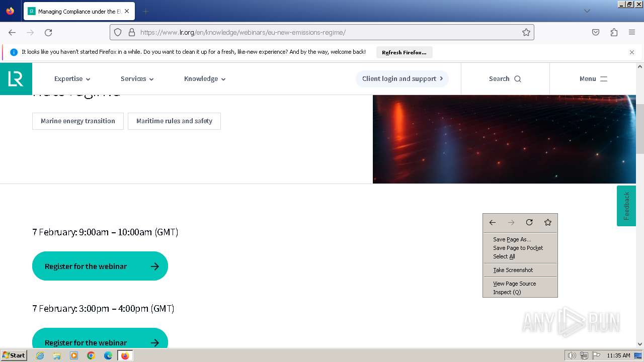Choose Inspect (Q) in context menu
This screenshot has height=362, width=644.
click(520, 292)
